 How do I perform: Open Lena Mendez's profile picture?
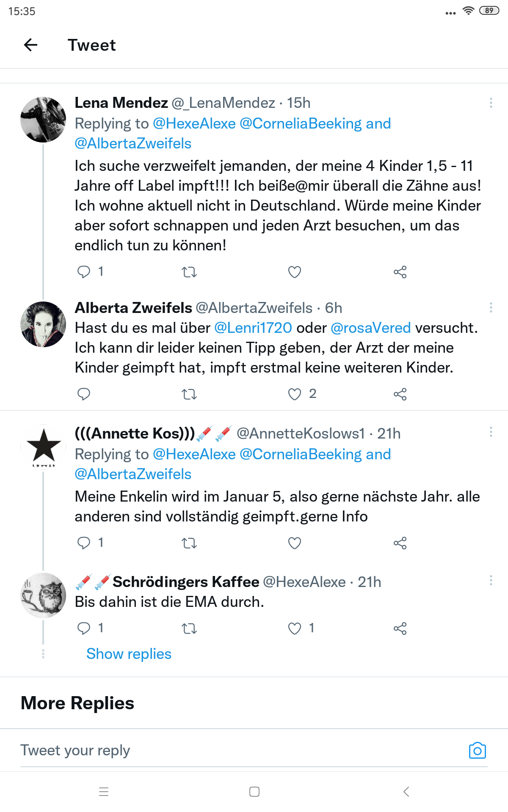pos(43,120)
